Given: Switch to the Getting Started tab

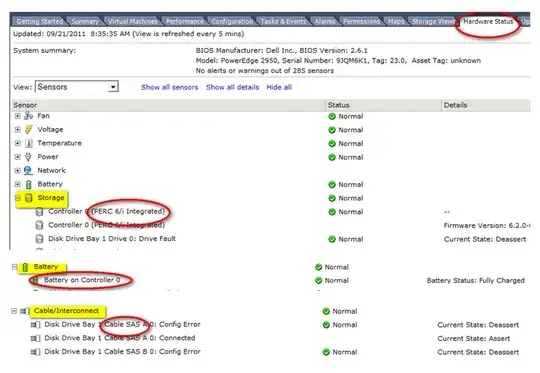Looking at the screenshot, I should coord(40,21).
